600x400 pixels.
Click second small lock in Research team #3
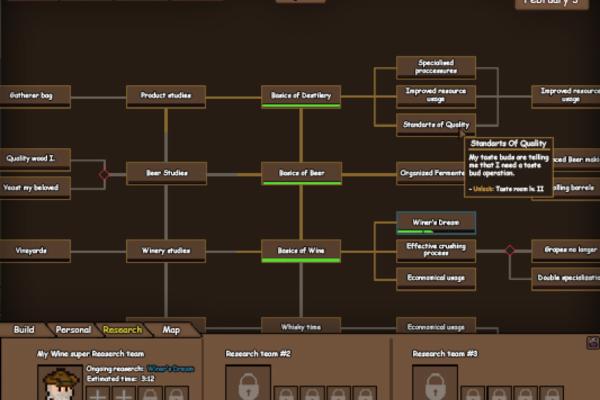(499, 393)
